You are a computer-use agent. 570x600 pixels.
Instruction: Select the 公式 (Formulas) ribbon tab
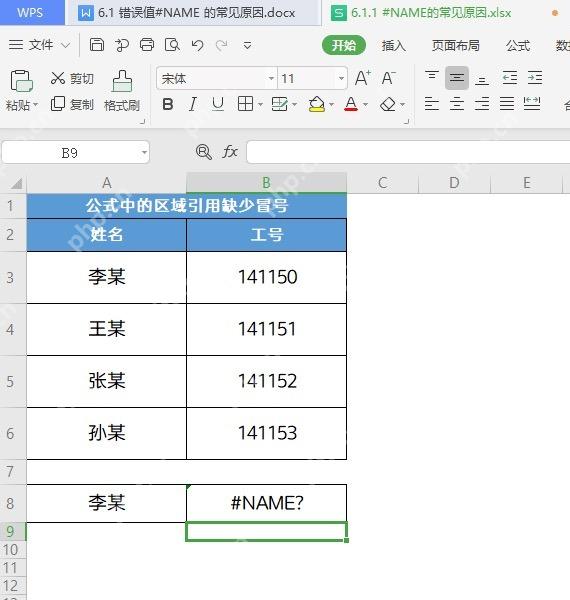(518, 46)
